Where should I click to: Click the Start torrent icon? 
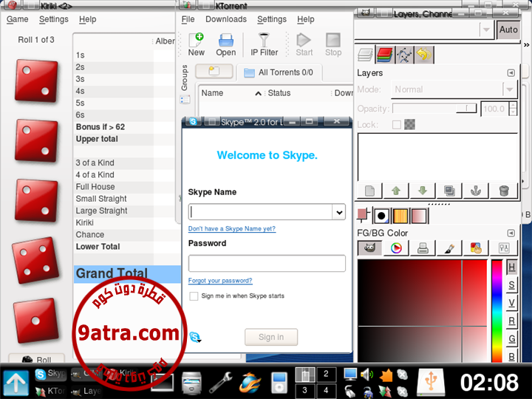[304, 44]
